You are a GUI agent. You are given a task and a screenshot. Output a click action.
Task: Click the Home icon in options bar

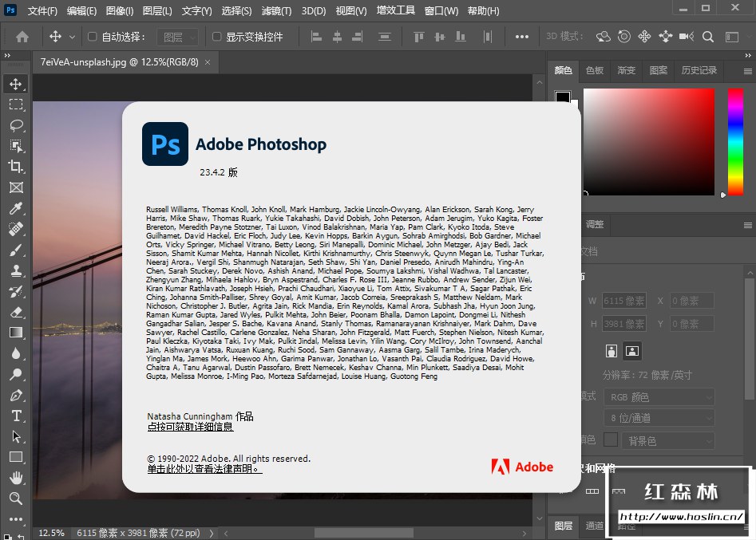tap(22, 37)
